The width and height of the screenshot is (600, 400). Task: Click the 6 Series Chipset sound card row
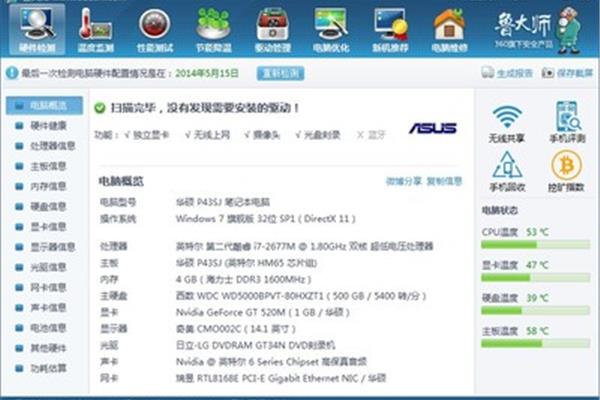point(233,362)
